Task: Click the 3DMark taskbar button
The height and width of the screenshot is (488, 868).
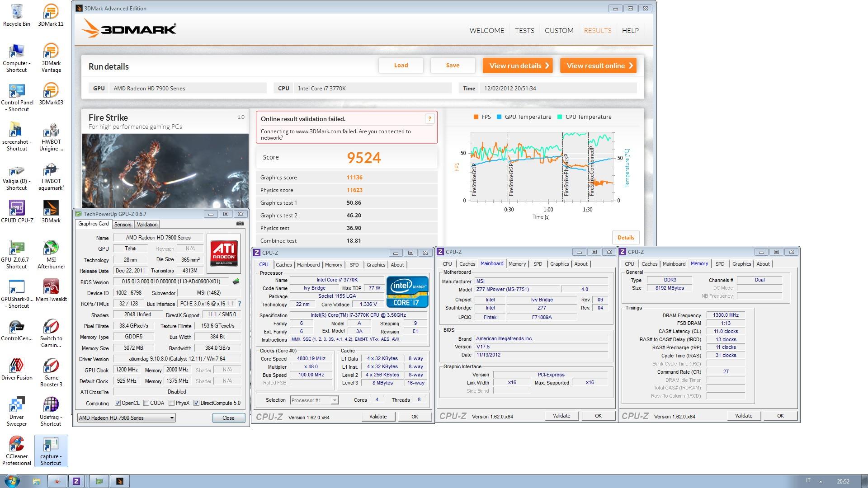Action: [120, 481]
